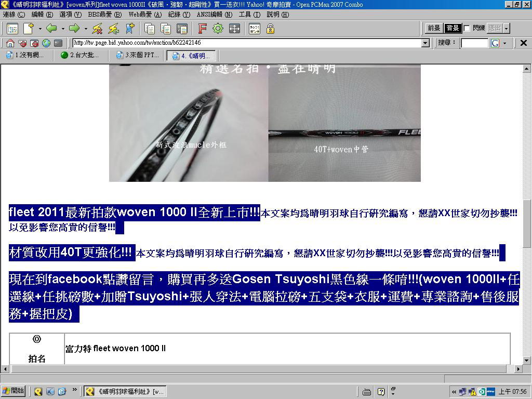The height and width of the screenshot is (399, 532).
Task: Click the dark terminal window icon
Action: click(x=58, y=43)
